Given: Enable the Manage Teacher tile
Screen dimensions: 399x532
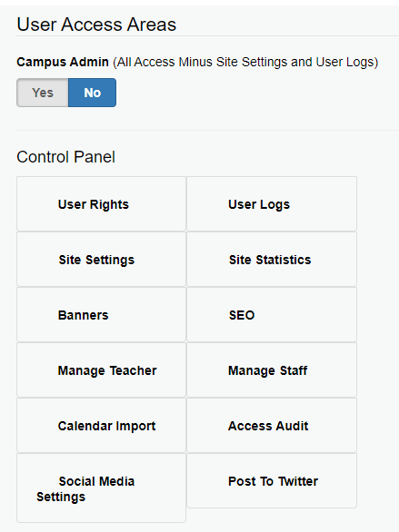Looking at the screenshot, I should click(101, 369).
